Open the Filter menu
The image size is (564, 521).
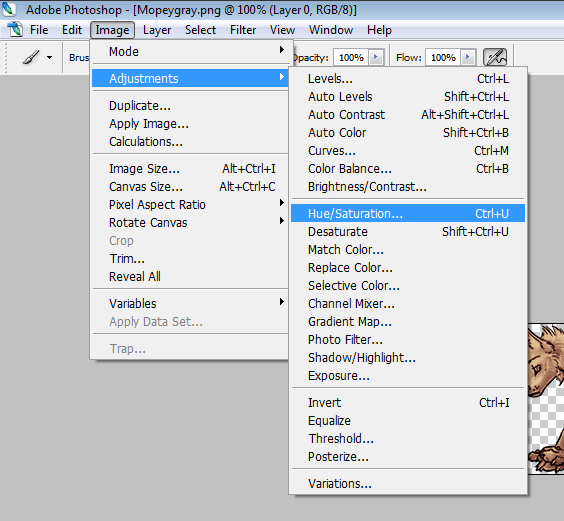[243, 30]
